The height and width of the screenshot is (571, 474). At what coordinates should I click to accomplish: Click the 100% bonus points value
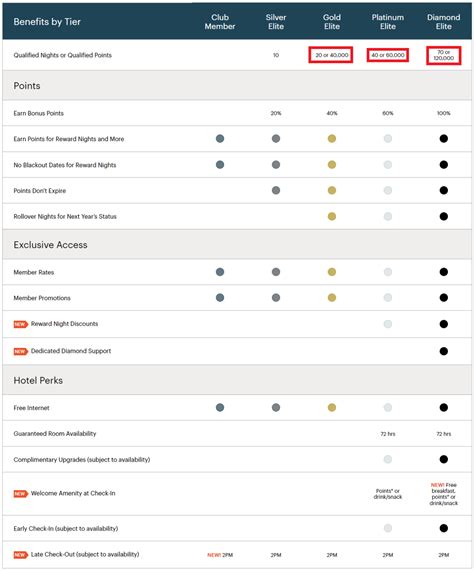(443, 114)
